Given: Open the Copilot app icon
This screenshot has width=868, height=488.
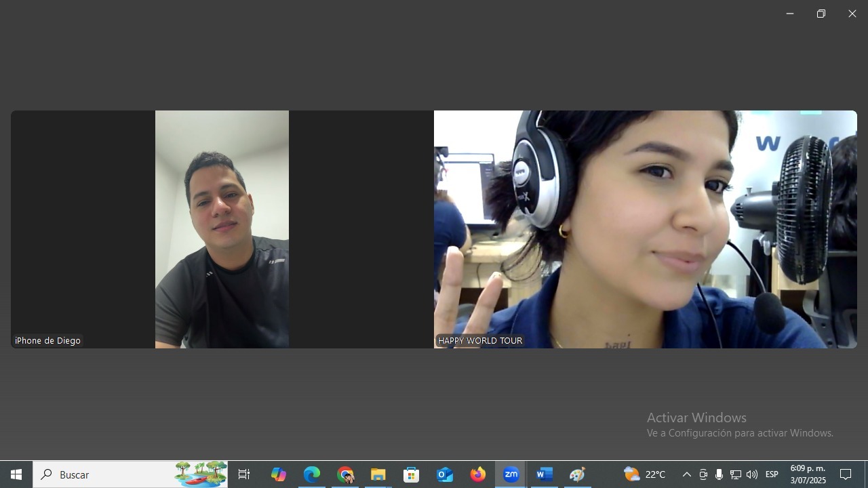Looking at the screenshot, I should pos(279,474).
